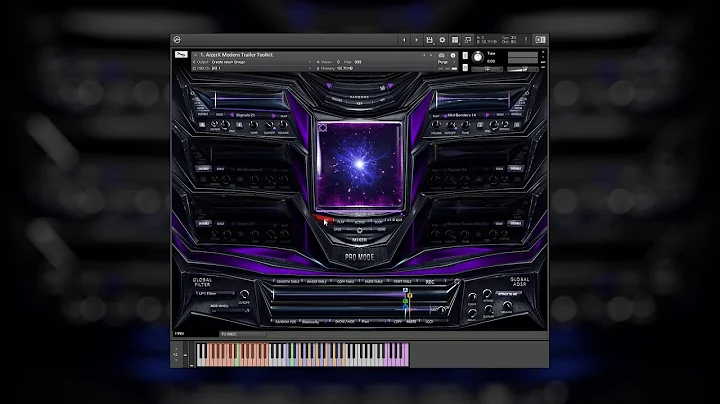Click the Volume knob on Mid Benders 14 layer
The width and height of the screenshot is (720, 404).
[436, 125]
